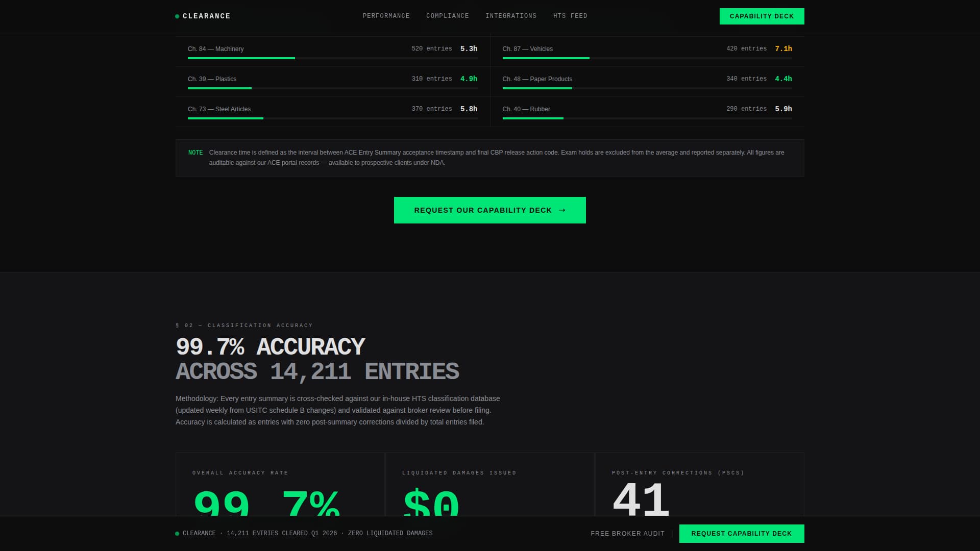Click the arrow icon in Request Our Capability Deck
Viewport: 980px width, 551px height.
(562, 210)
